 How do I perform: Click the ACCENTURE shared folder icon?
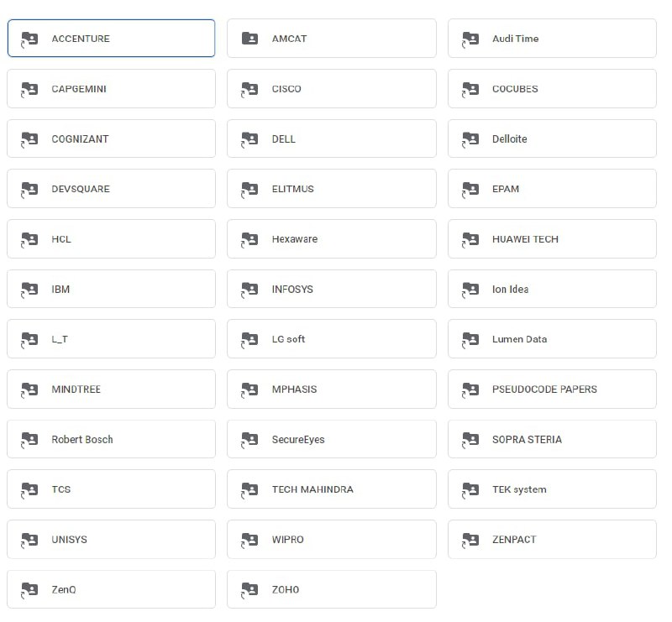[29, 38]
